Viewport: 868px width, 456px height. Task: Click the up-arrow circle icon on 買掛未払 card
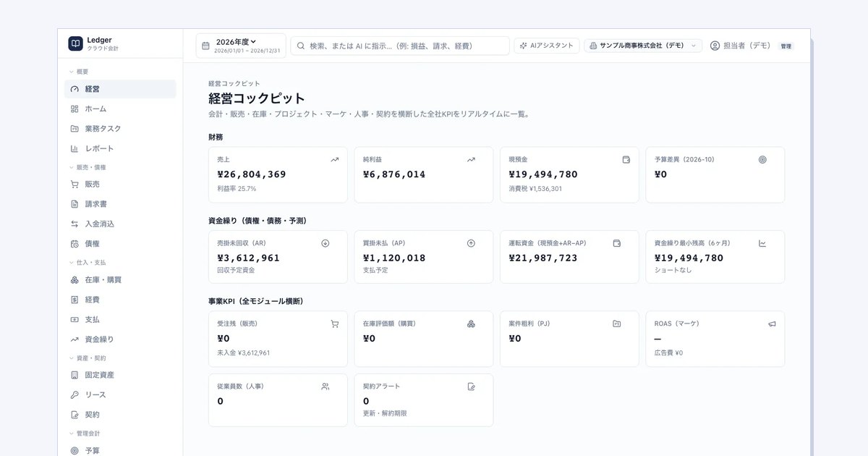click(x=471, y=243)
